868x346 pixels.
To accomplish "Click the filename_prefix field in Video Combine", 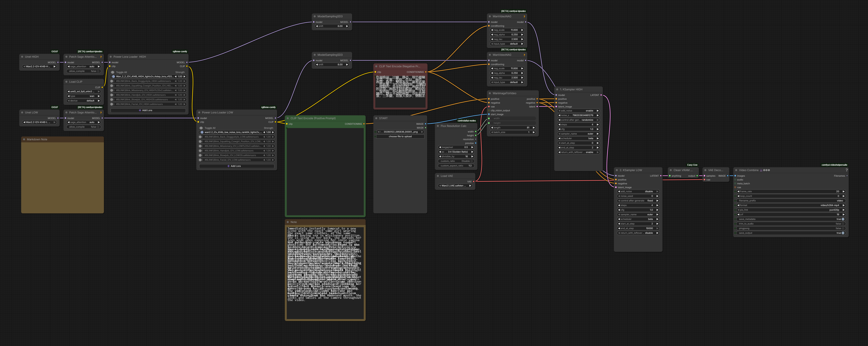I will [x=791, y=201].
